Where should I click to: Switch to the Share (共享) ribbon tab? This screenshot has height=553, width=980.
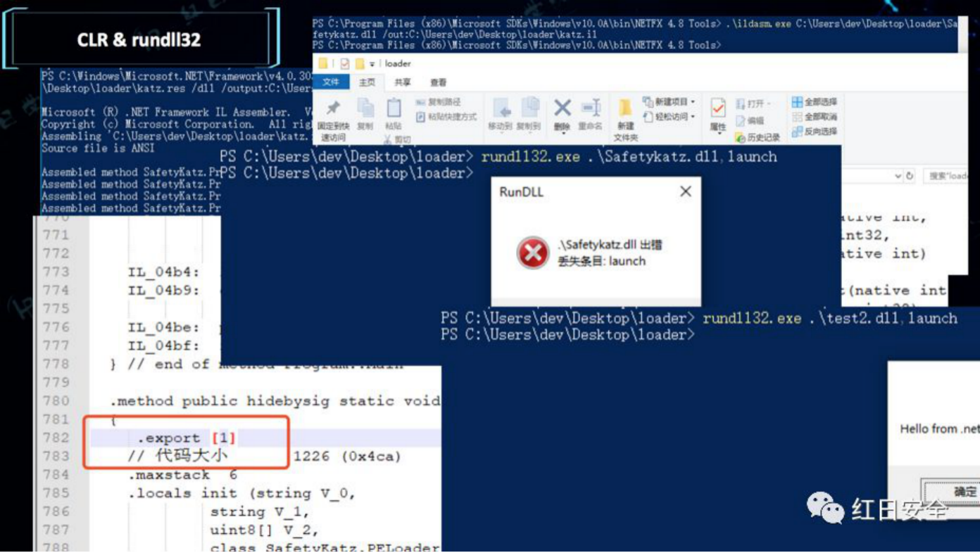pyautogui.click(x=403, y=82)
